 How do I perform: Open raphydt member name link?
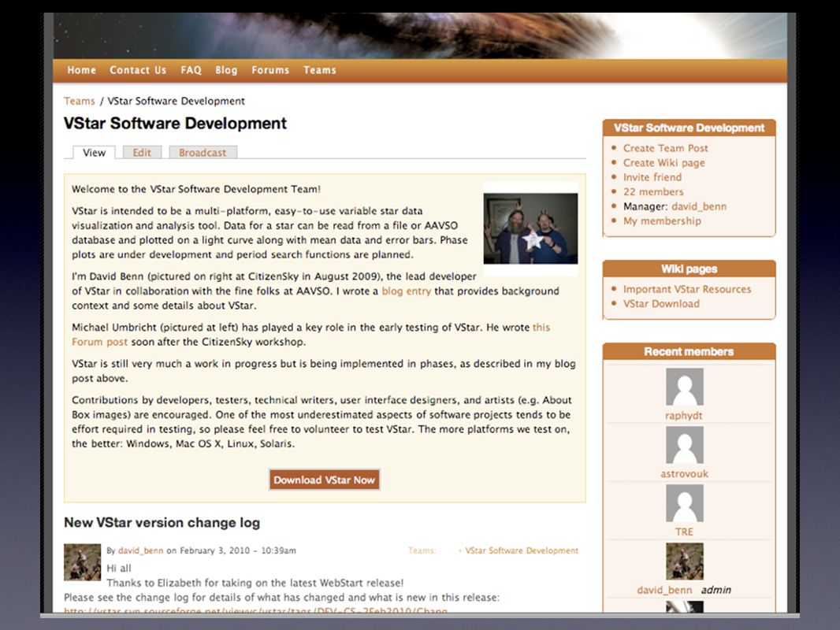(683, 415)
